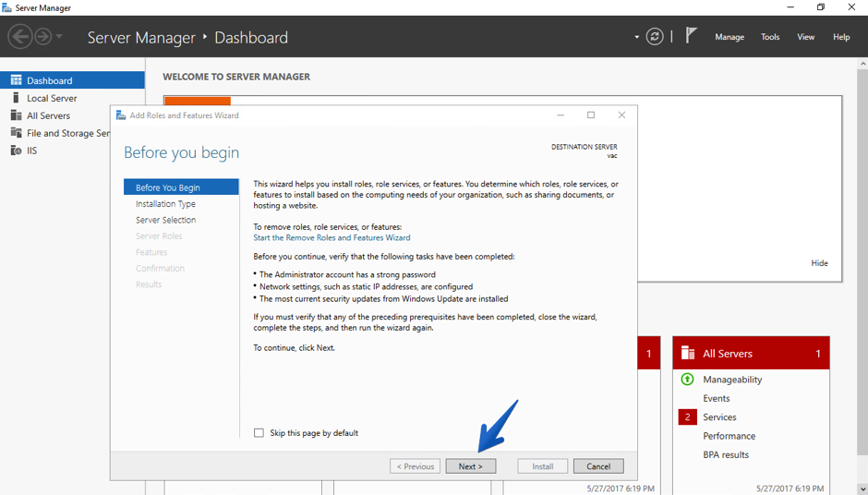The image size is (868, 495).
Task: Open Performance in the All Servers tile
Action: (x=729, y=436)
